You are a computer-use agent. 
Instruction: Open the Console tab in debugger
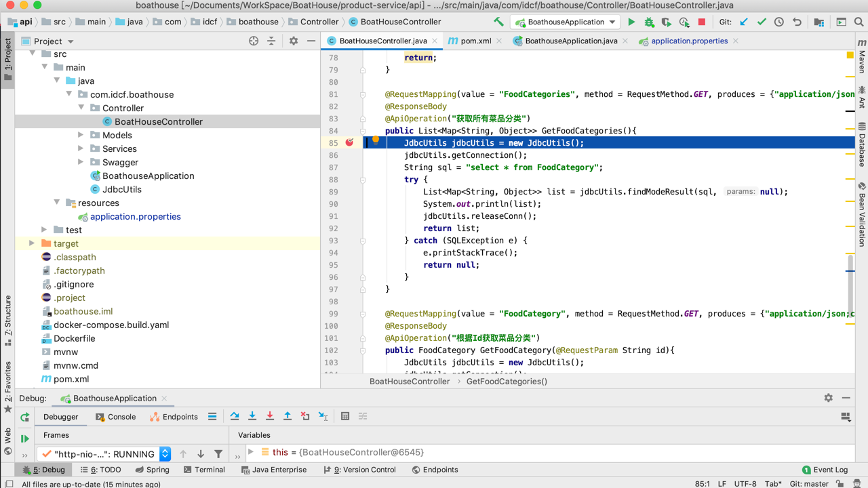pyautogui.click(x=116, y=417)
